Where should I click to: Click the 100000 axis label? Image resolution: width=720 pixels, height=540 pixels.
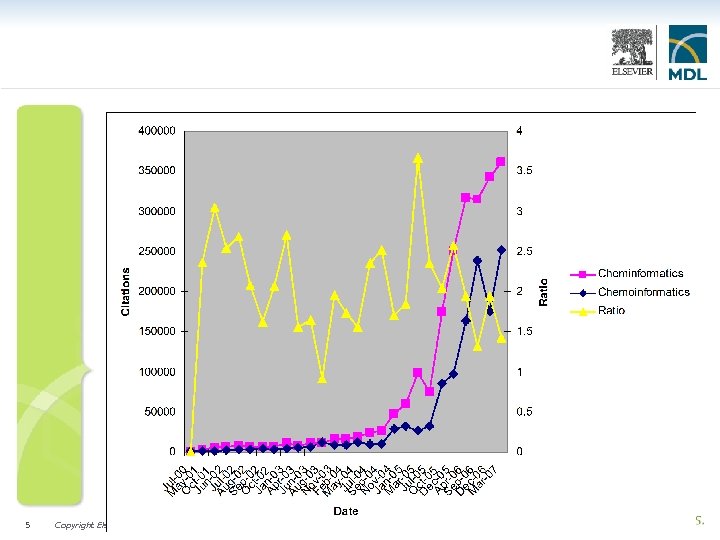pos(157,372)
